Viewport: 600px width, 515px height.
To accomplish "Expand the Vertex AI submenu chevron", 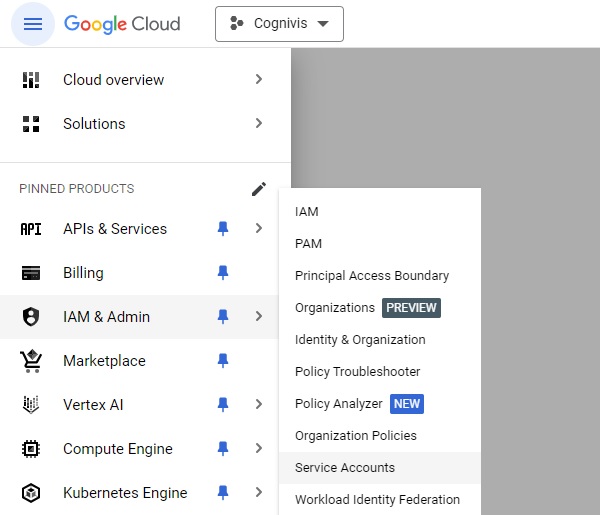I will (259, 405).
